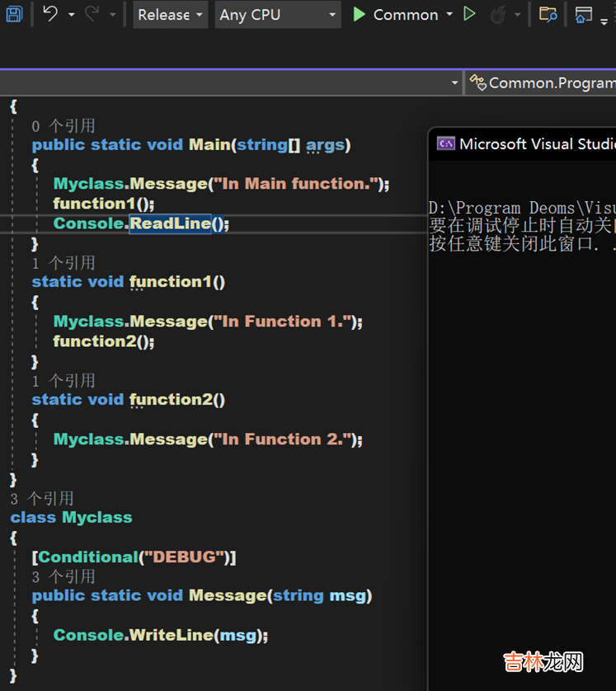The height and width of the screenshot is (691, 616).
Task: Expand the Hot Reload options dropdown arrow
Action: 518,14
